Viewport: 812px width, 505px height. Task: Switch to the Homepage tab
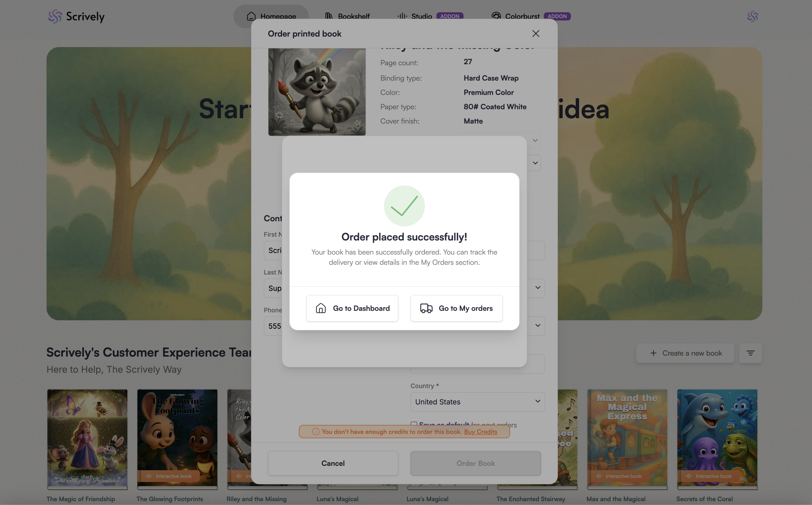click(x=271, y=16)
